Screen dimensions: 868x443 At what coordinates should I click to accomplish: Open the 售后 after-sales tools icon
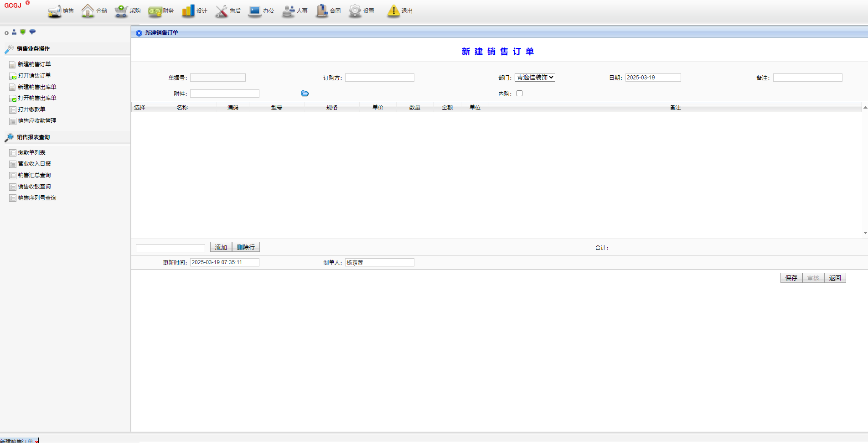(x=222, y=11)
